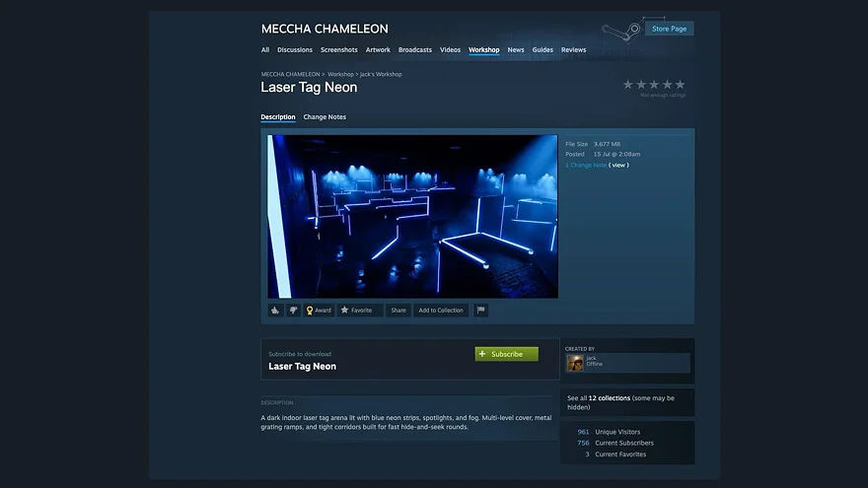
Task: Click the Laser Tag Neon heading
Action: click(x=309, y=88)
